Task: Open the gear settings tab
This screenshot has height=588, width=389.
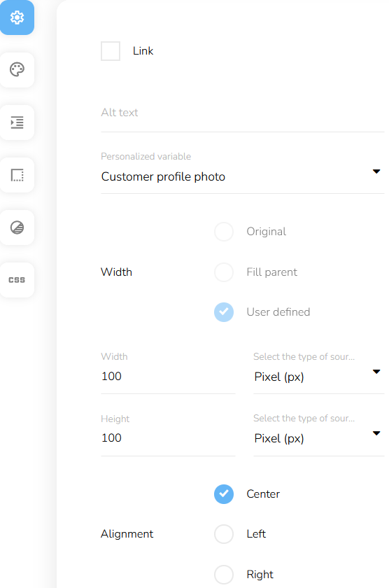Action: coord(17,17)
